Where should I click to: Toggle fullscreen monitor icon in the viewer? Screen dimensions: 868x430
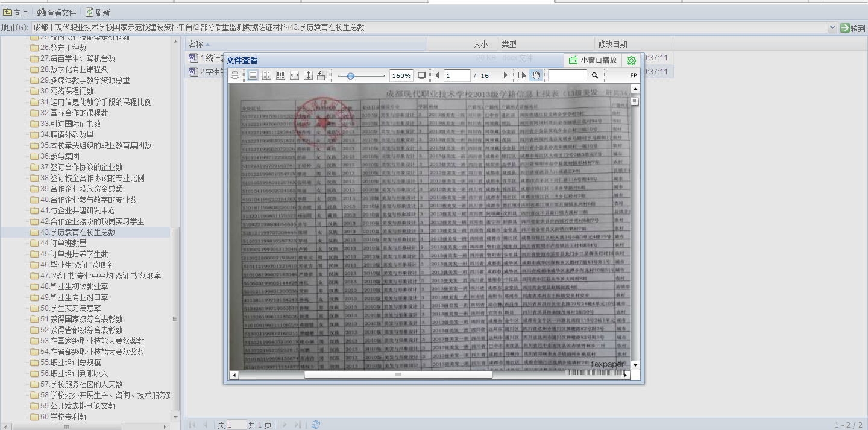pos(421,75)
